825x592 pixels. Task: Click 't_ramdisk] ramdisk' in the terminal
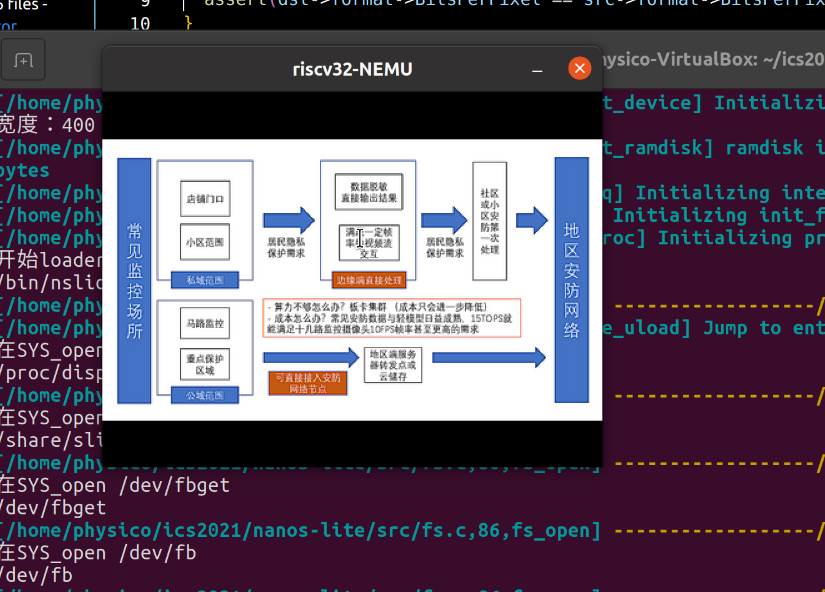(703, 148)
